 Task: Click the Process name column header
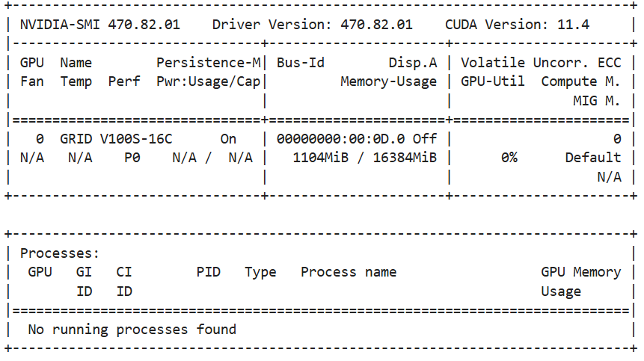tap(349, 272)
